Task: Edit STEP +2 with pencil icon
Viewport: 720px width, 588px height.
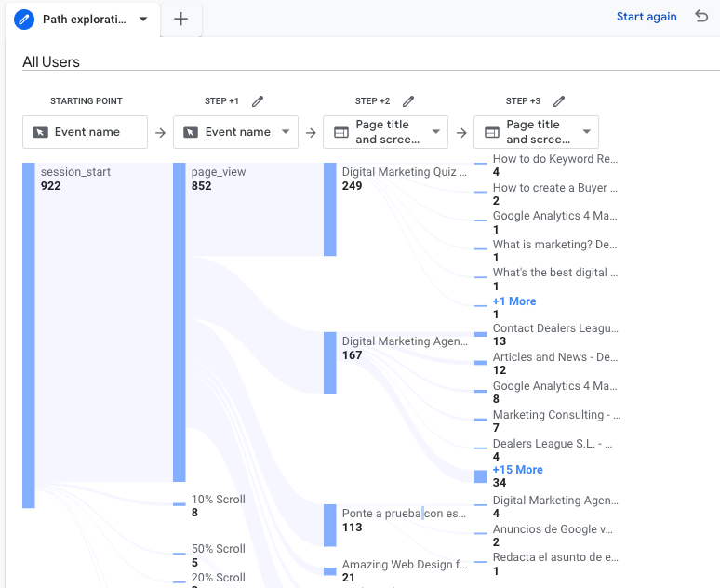Action: click(408, 101)
